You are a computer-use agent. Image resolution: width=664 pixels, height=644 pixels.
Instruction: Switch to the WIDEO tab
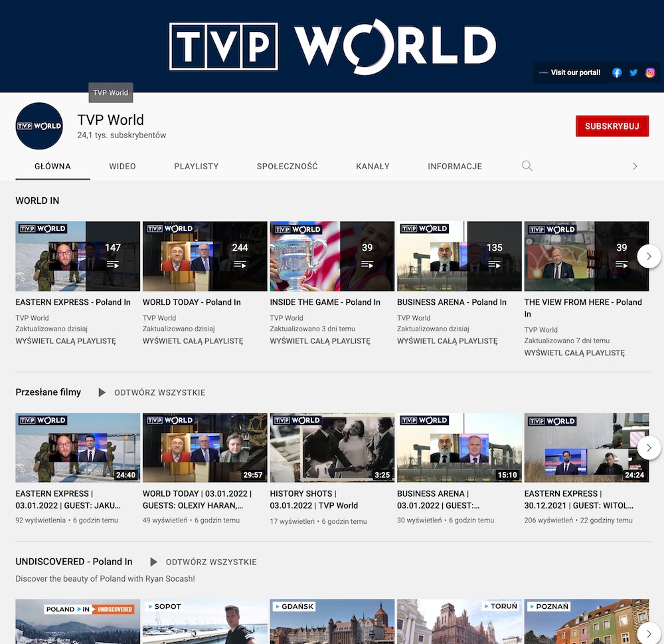click(122, 167)
